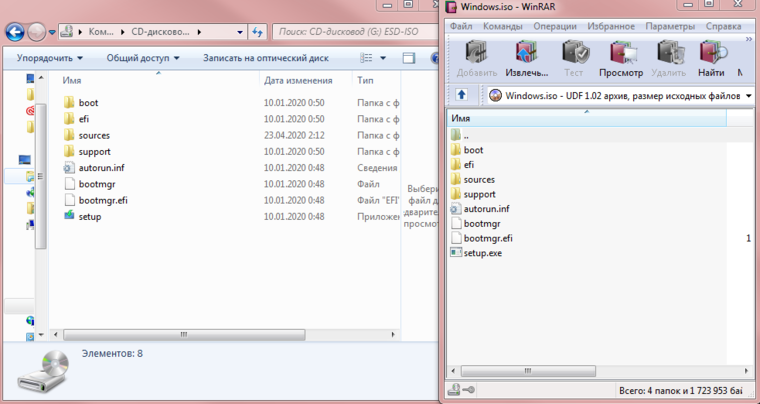
Task: Select bootmgr.efi in WinRAR list
Action: 488,238
